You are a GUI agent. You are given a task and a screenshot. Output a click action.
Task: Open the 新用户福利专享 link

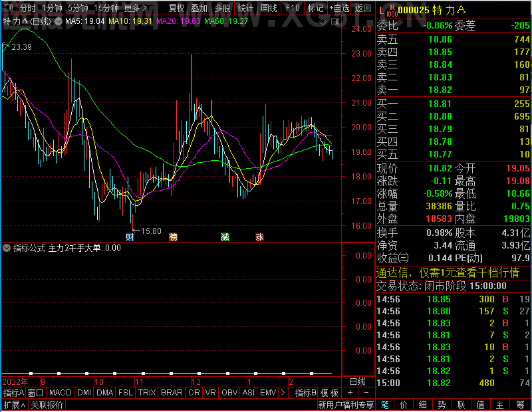click(x=346, y=405)
